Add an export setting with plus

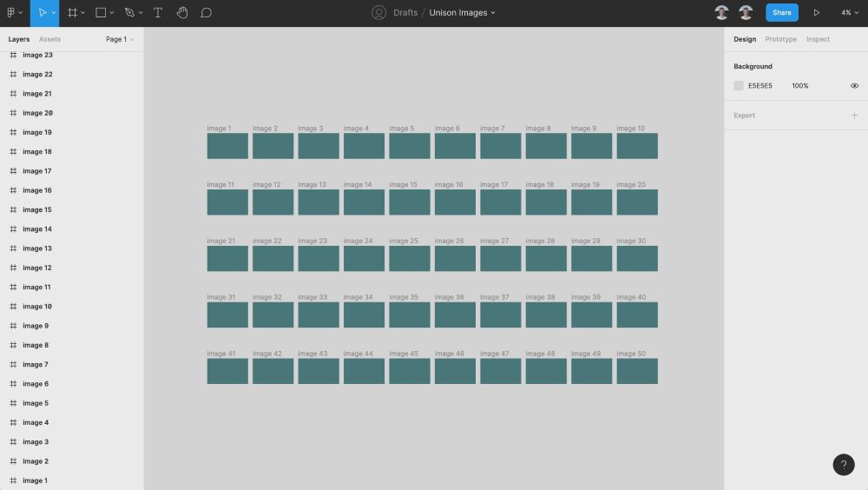(854, 115)
